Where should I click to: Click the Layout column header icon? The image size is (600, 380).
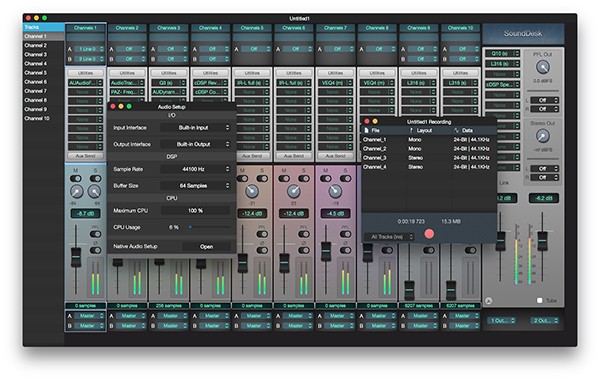click(x=411, y=130)
